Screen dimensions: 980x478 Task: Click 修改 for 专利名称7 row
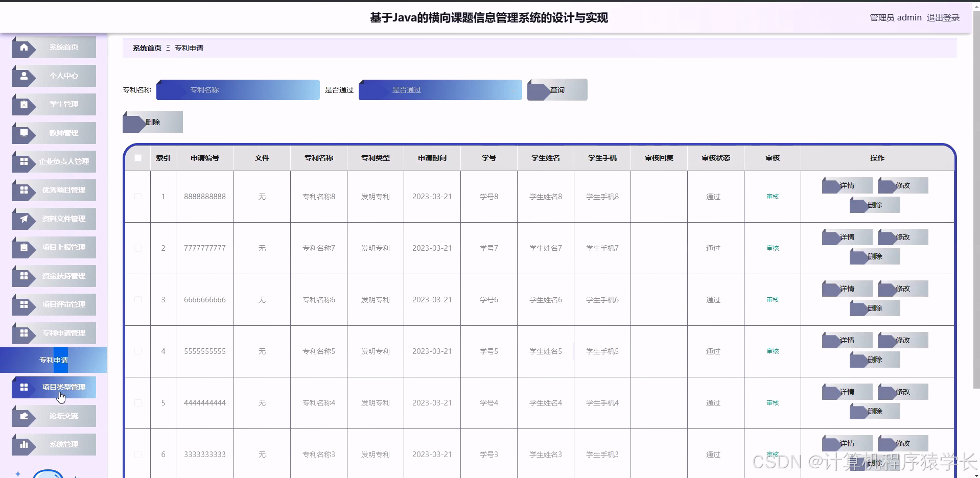coord(903,237)
